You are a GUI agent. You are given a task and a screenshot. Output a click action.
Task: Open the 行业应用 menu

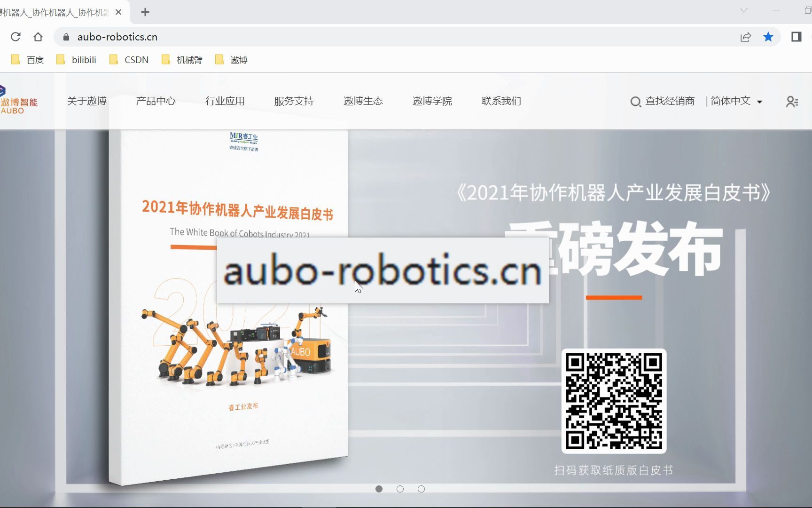pyautogui.click(x=225, y=101)
